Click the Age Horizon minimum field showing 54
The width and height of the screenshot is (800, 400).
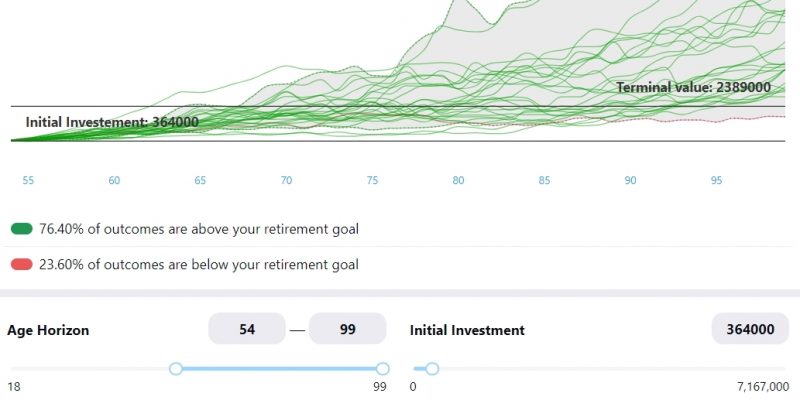click(x=246, y=329)
